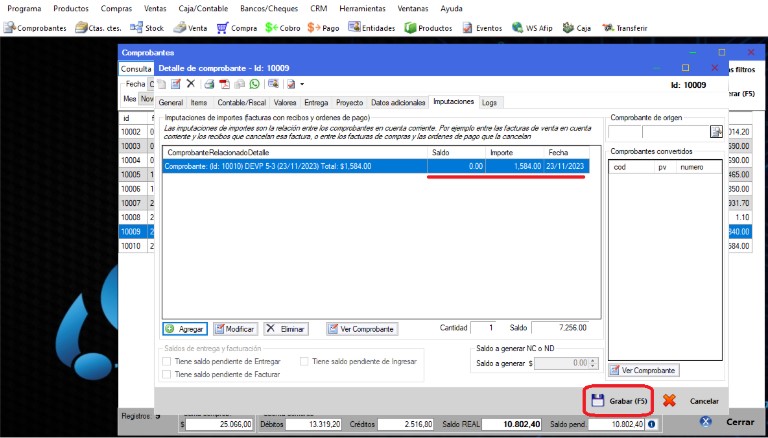This screenshot has width=768, height=438.
Task: Click the ComprobanteRelacionadoDetalle column header
Action: pos(295,153)
